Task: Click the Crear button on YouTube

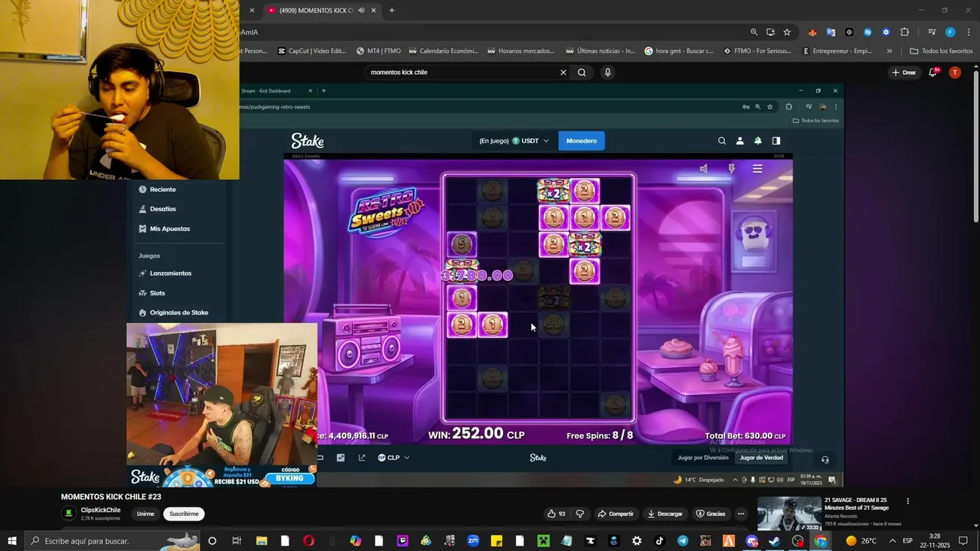Action: (x=903, y=72)
